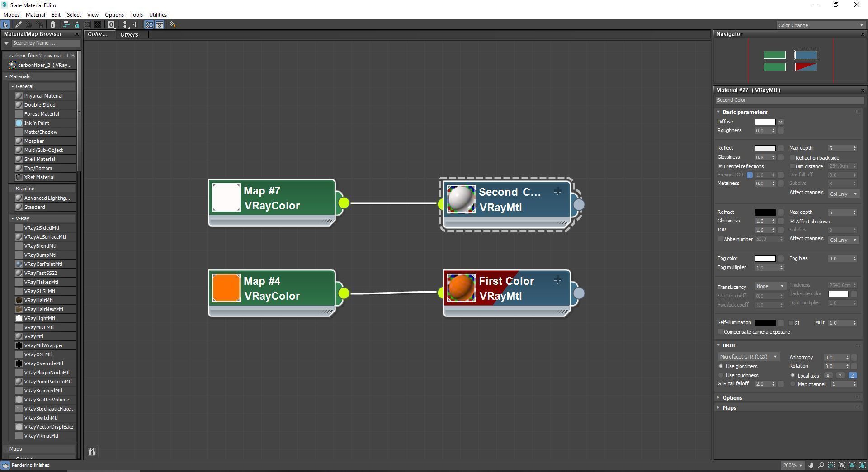Toggle Show Background in Preview icon
Image resolution: width=868 pixels, height=472 pixels.
98,25
